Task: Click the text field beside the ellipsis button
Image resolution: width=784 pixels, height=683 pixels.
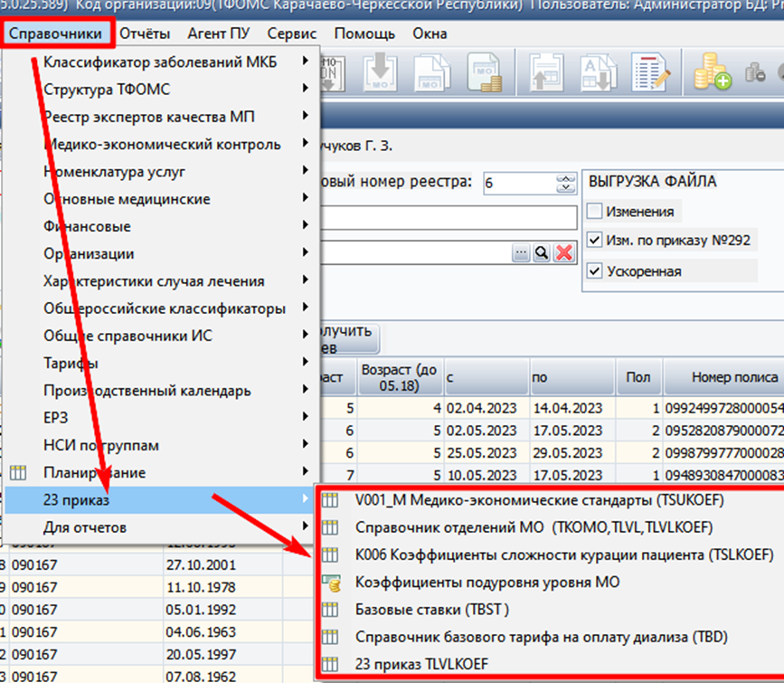Action: [416, 252]
